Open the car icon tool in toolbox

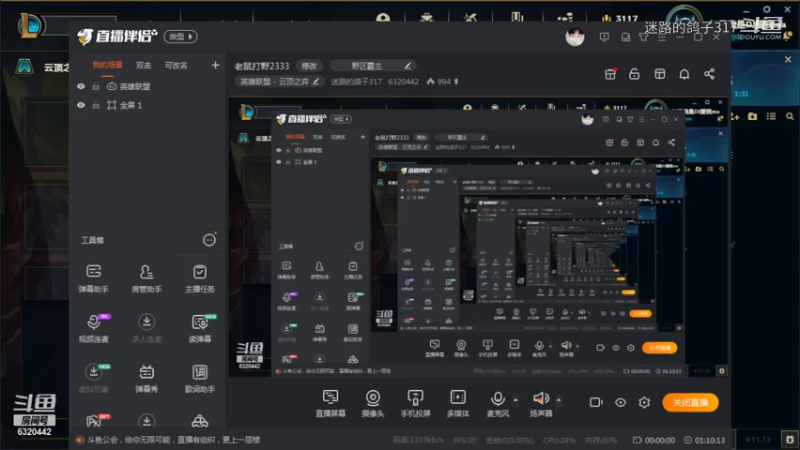pos(199,421)
